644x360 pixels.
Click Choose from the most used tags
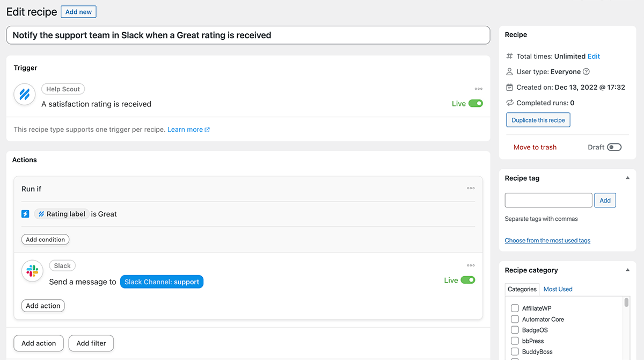pyautogui.click(x=547, y=240)
